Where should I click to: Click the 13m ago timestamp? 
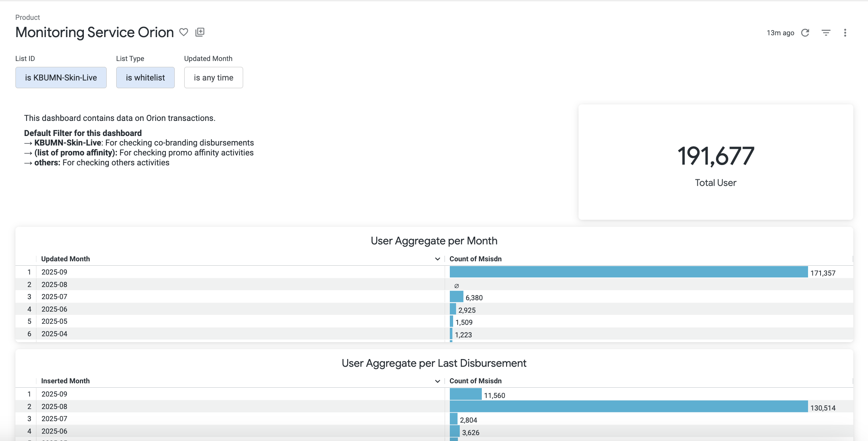[780, 33]
